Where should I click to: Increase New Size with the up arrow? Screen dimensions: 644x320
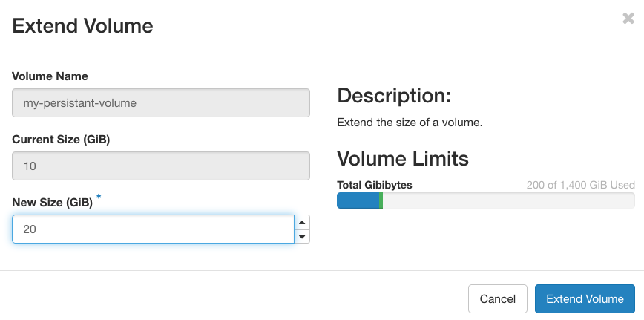302,222
